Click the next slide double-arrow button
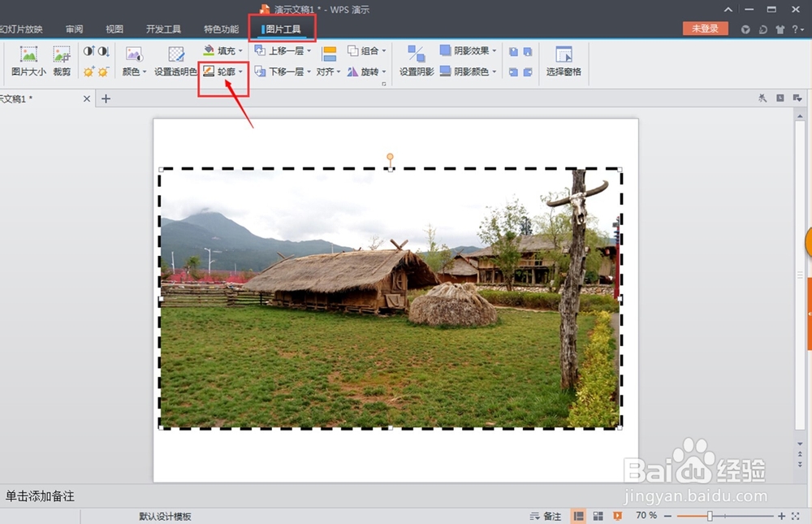812x524 pixels. pos(800,464)
